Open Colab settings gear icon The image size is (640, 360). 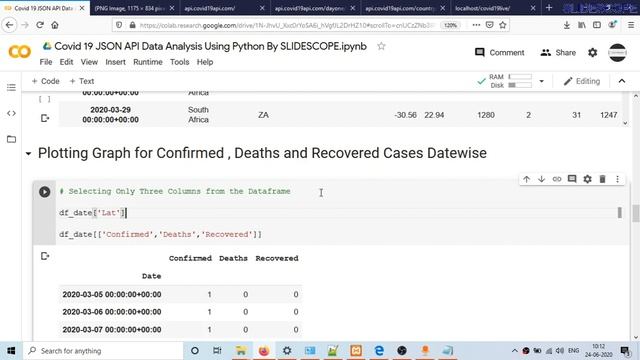point(593,53)
